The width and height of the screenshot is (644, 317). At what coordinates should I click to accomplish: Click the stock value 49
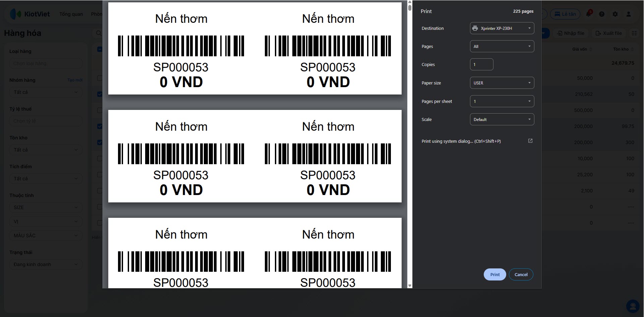(631, 191)
